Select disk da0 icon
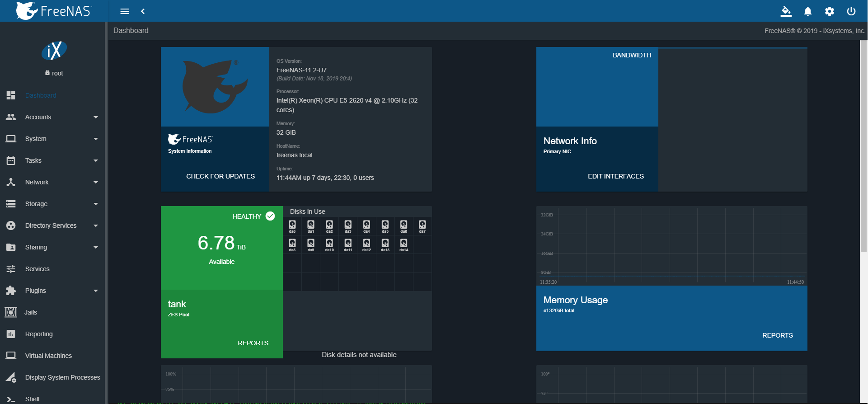This screenshot has height=404, width=868. 292,225
